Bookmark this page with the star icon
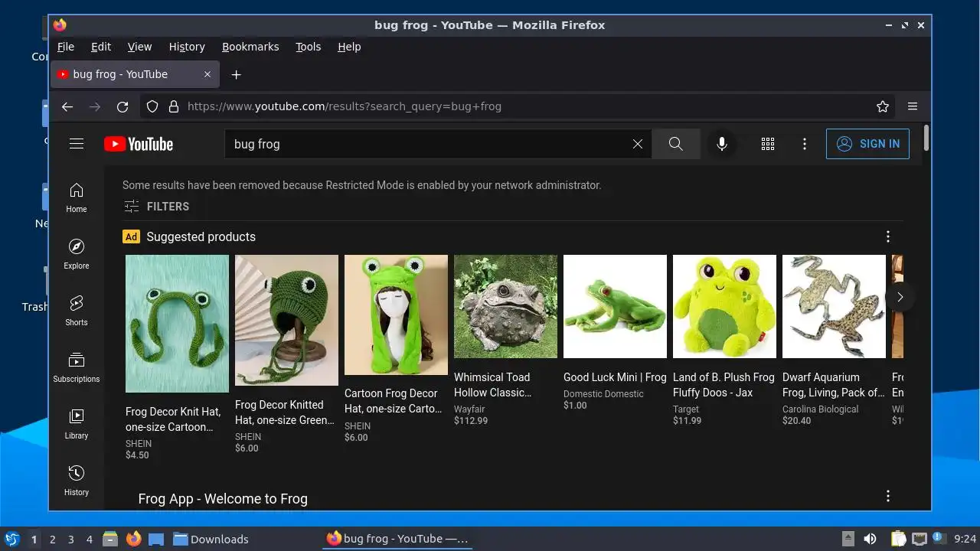Viewport: 980px width, 551px height. [x=883, y=106]
